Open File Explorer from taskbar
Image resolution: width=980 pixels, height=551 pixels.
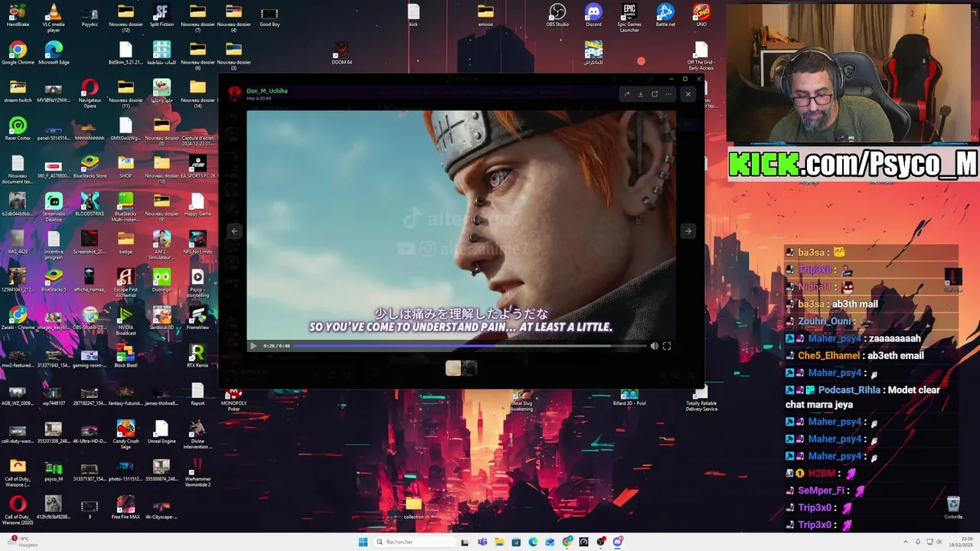(x=499, y=542)
